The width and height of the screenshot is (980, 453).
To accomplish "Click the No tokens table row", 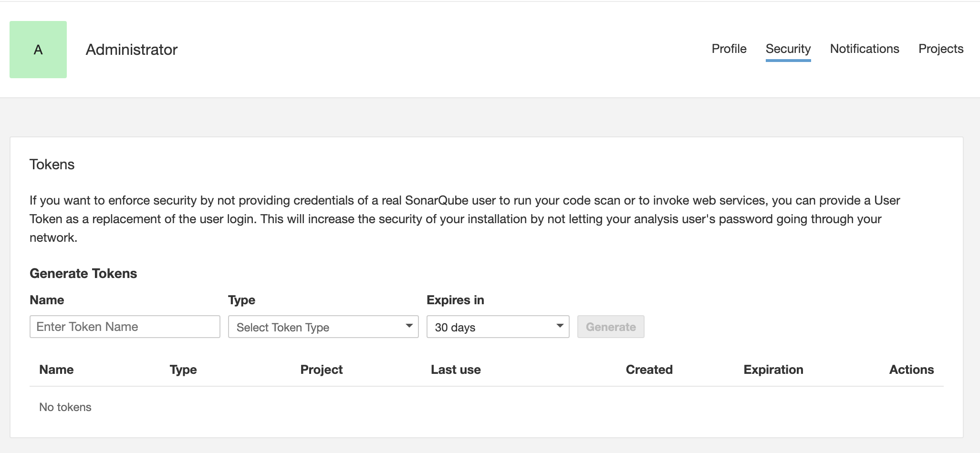I will [65, 407].
